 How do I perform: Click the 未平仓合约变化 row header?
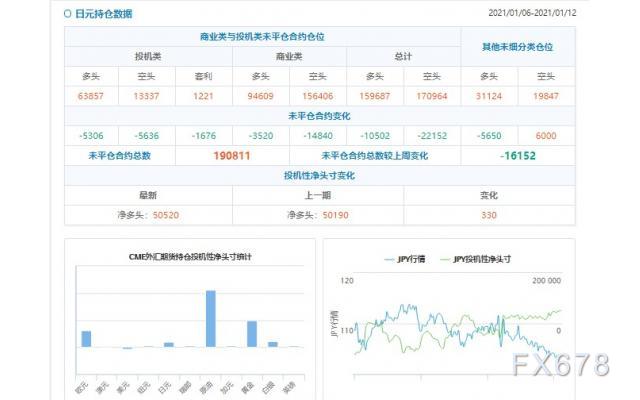[x=319, y=116]
